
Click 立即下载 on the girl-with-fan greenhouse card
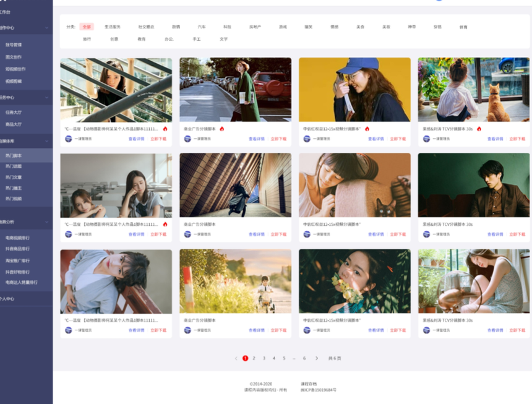pos(517,330)
